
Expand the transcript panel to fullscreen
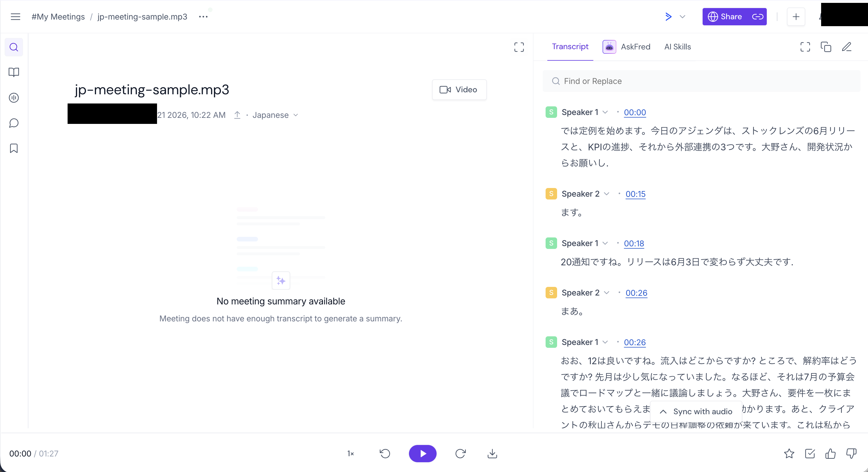(805, 47)
